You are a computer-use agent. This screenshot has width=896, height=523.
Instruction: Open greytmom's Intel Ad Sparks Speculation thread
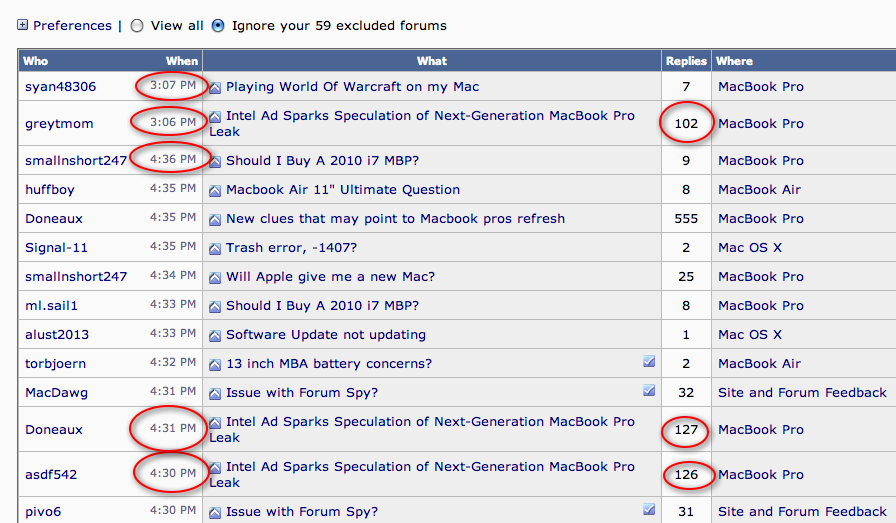(x=422, y=123)
